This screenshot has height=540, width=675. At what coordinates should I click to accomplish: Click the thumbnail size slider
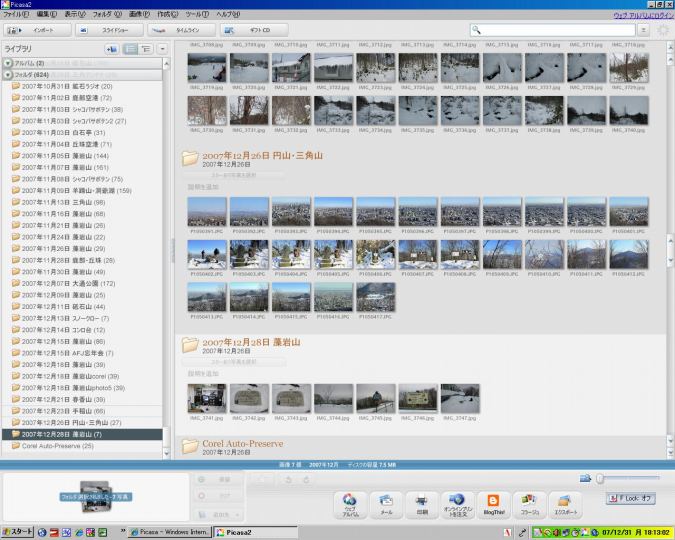[630, 479]
